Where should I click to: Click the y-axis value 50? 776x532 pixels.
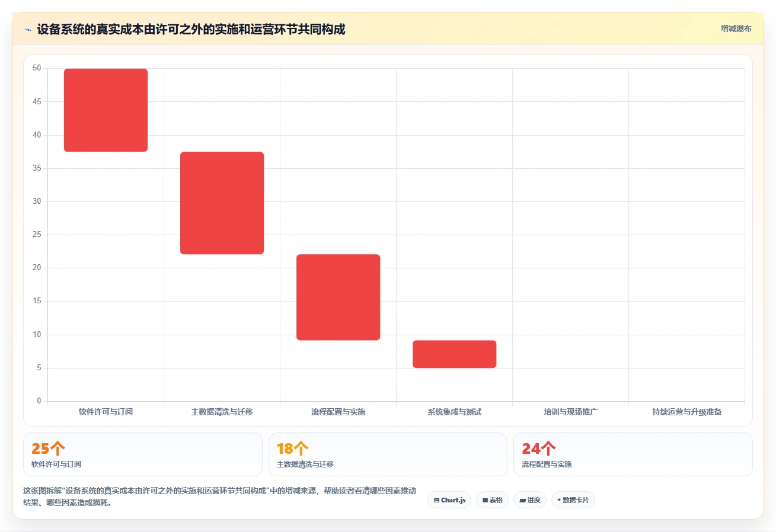click(x=37, y=68)
